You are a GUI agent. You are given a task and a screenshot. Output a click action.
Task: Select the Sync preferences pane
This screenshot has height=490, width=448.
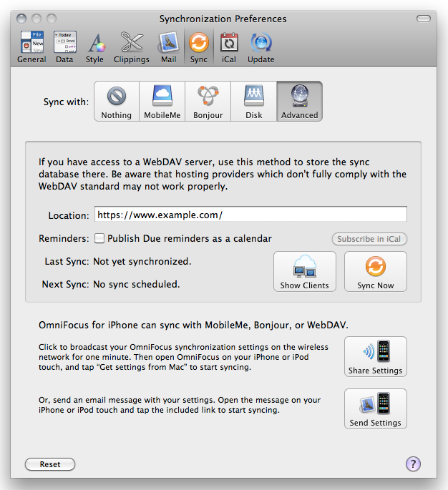(x=199, y=47)
